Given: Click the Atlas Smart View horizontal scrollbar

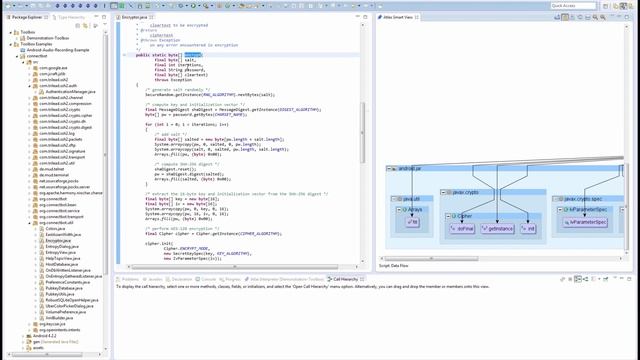Looking at the screenshot, I should pos(431,258).
